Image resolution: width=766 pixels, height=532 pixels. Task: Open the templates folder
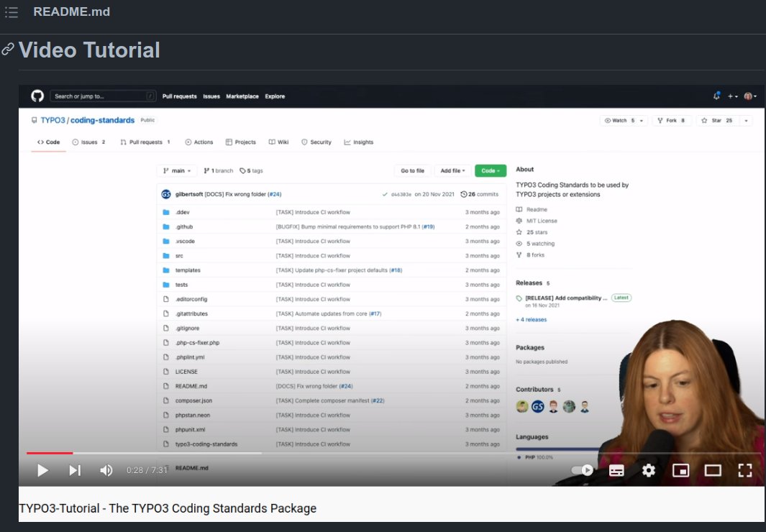click(188, 270)
